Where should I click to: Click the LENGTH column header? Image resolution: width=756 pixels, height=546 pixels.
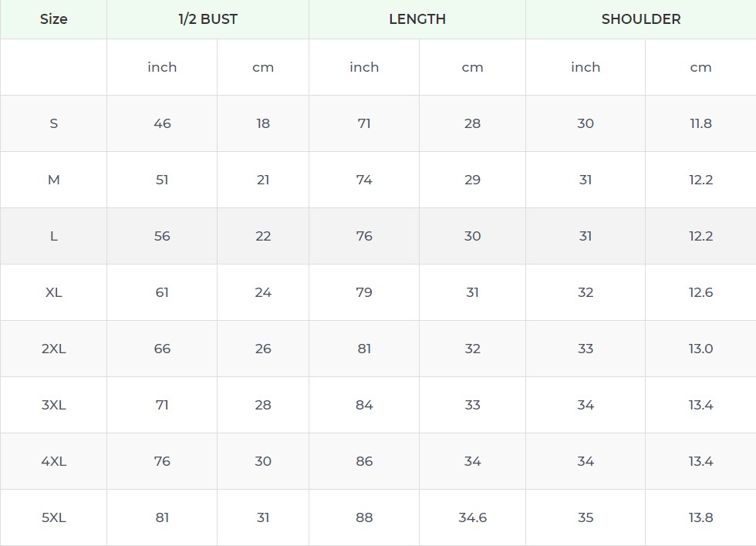click(x=417, y=19)
